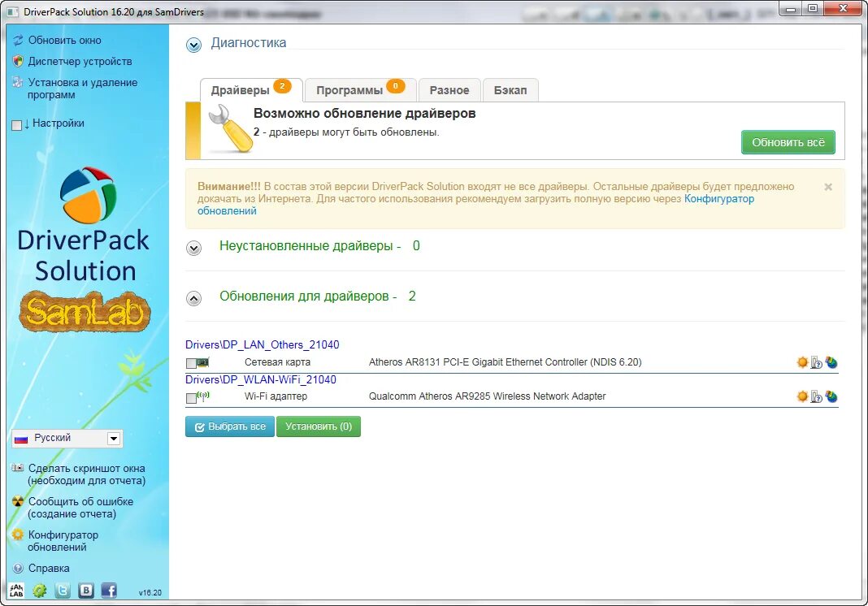Click the DriverPack Solution colorful logo

[88, 195]
